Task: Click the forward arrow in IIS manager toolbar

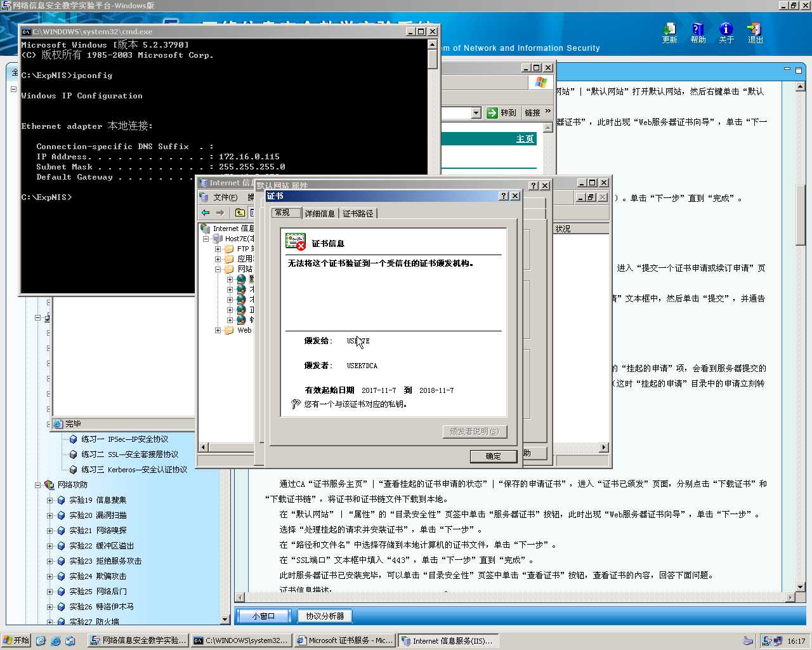Action: tap(219, 213)
